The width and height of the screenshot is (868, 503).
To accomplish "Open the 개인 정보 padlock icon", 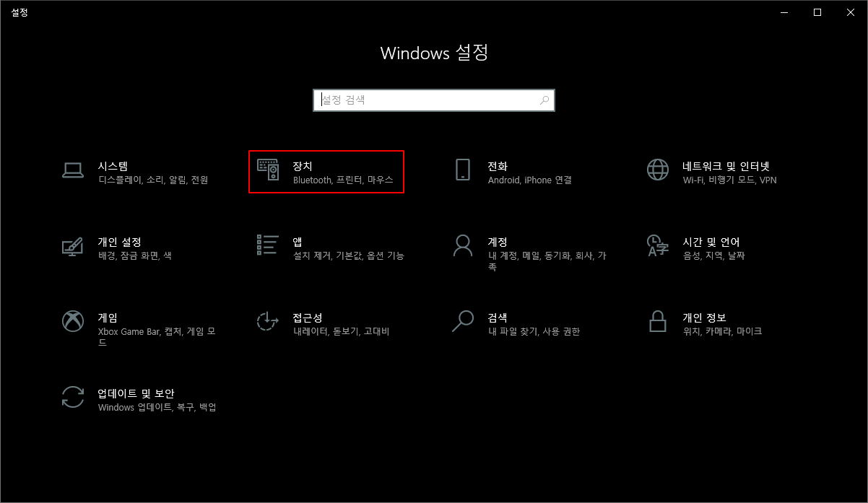I will 657,321.
